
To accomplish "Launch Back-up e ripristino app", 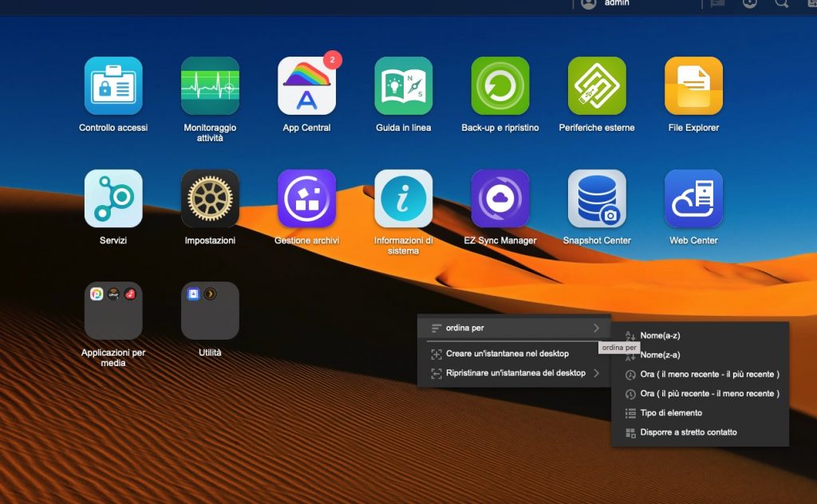I will click(x=500, y=86).
